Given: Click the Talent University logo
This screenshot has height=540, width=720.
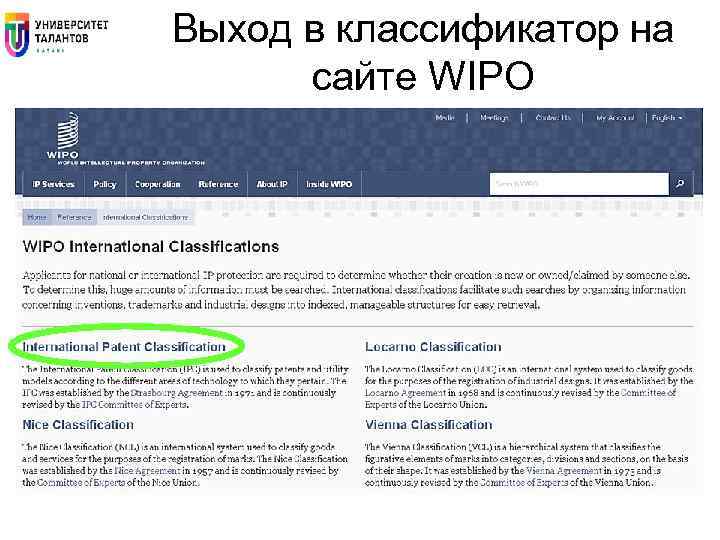Looking at the screenshot, I should [56, 34].
